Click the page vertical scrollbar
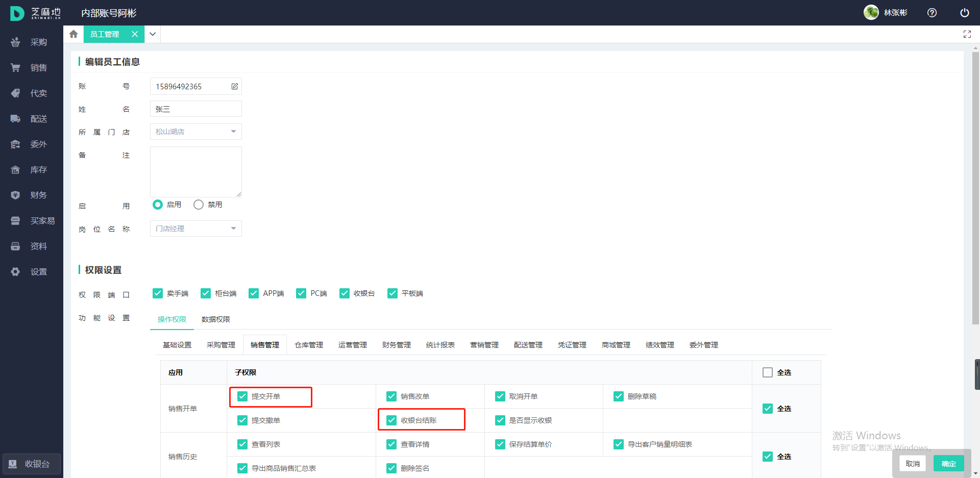 click(x=975, y=187)
